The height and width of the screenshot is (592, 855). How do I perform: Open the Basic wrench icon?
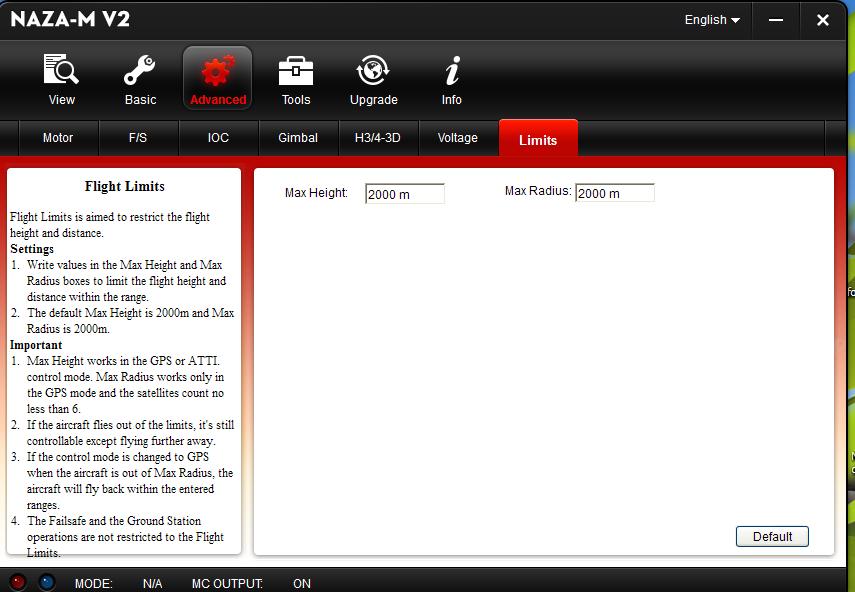tap(140, 73)
